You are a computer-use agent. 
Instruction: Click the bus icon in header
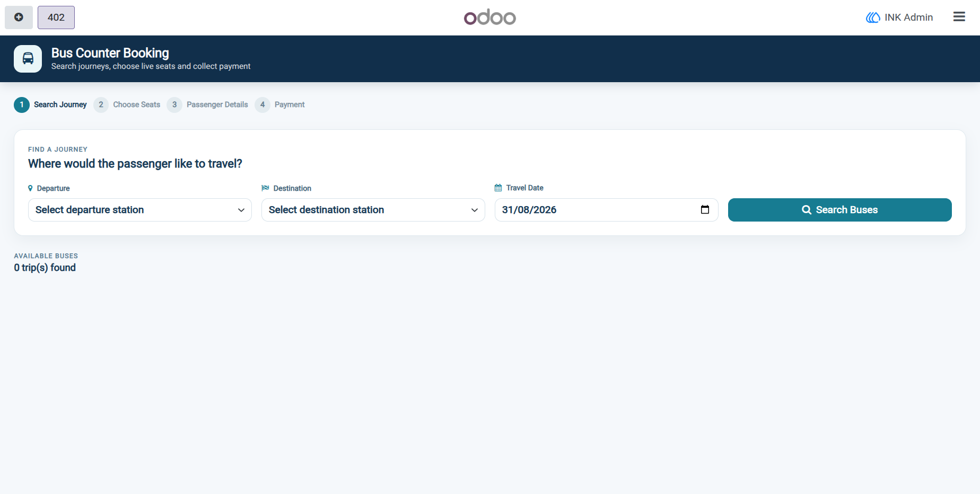(28, 59)
